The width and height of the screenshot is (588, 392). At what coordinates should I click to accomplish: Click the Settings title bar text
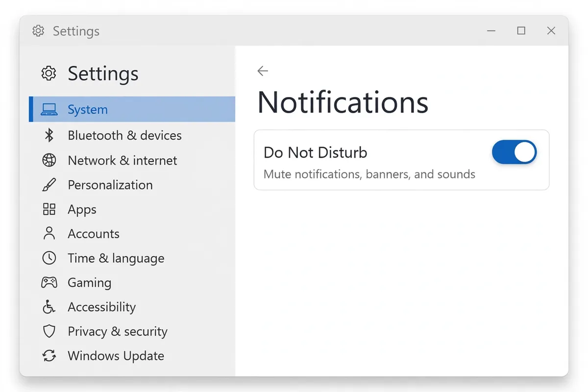click(x=76, y=31)
